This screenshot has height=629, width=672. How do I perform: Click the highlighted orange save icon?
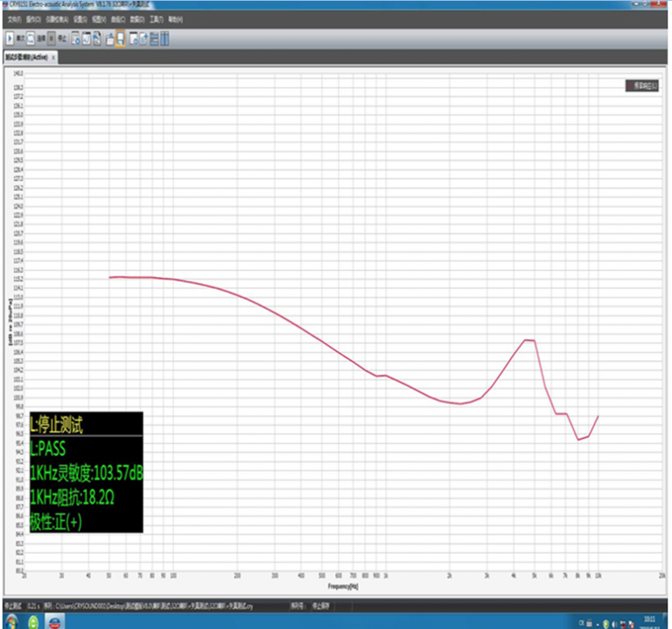121,39
